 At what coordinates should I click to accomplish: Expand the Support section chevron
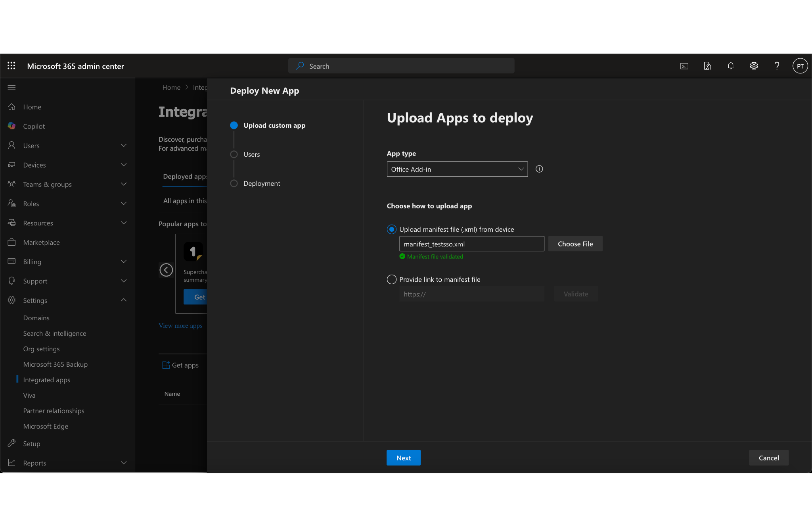tap(124, 281)
